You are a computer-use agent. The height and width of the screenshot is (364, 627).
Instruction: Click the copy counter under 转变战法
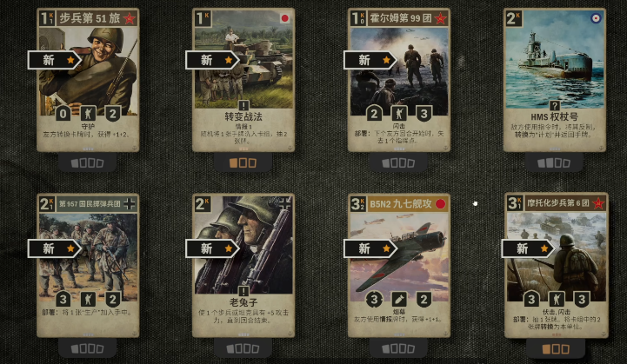click(243, 162)
